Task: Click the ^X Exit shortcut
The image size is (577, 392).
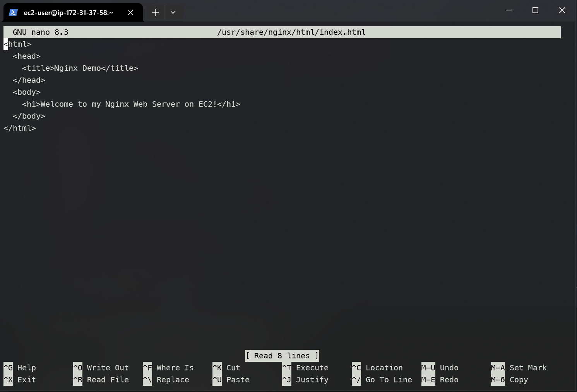Action: (20, 380)
